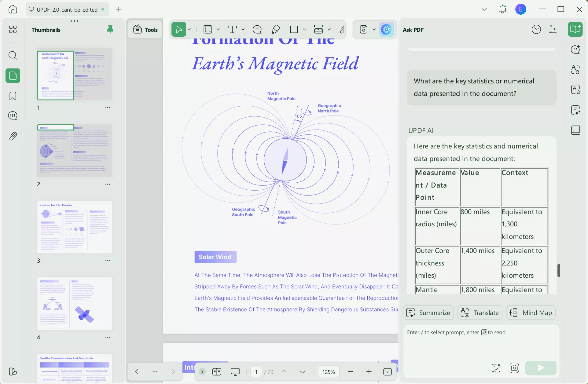Expand the rectangle shape dropdown arrow
The height and width of the screenshot is (384, 588).
pyautogui.click(x=304, y=30)
